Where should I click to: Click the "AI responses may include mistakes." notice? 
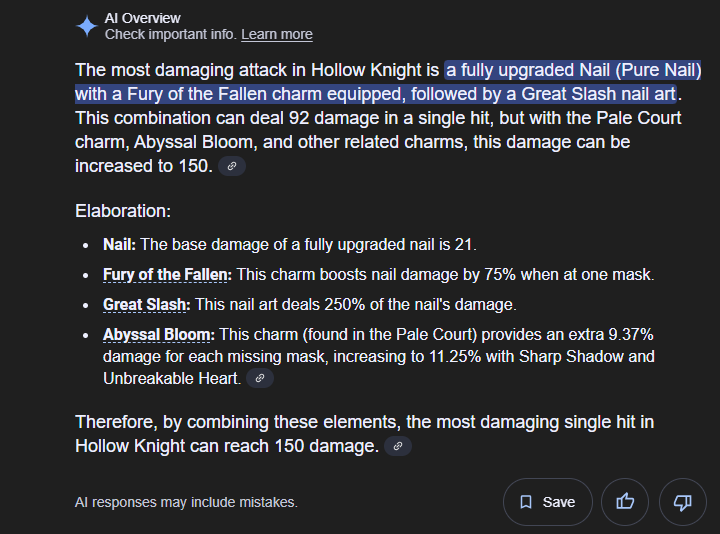186,502
